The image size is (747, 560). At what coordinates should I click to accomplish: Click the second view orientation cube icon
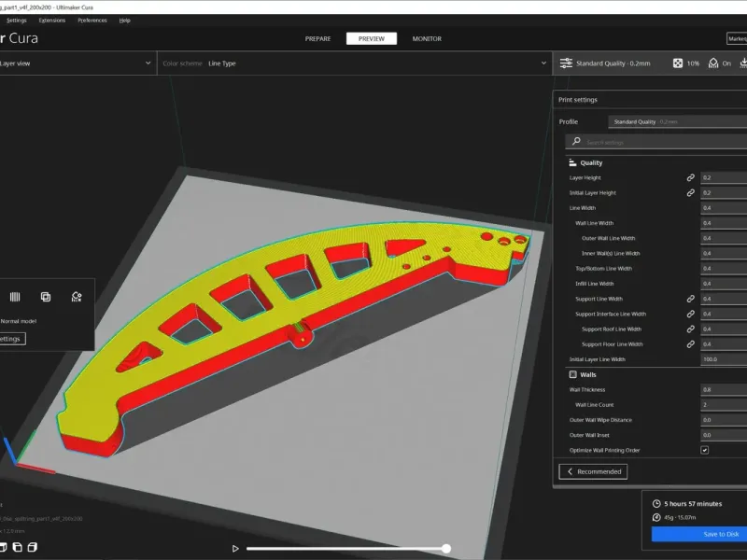point(18,547)
